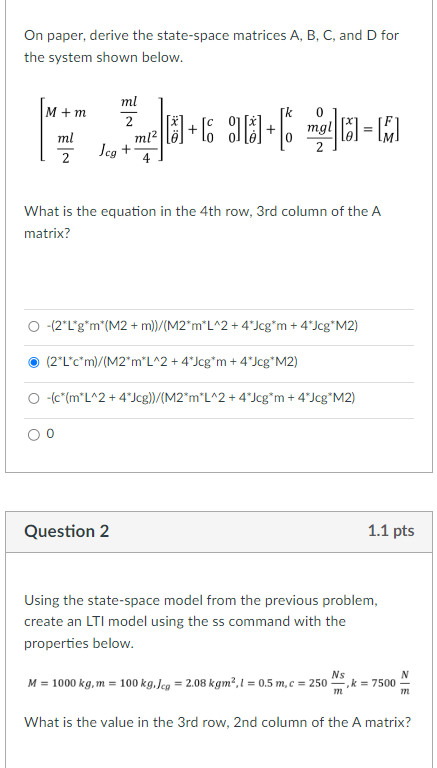The width and height of the screenshot is (437, 768).
Task: Click the properties line listing M = 1000 kg
Action: 218,683
